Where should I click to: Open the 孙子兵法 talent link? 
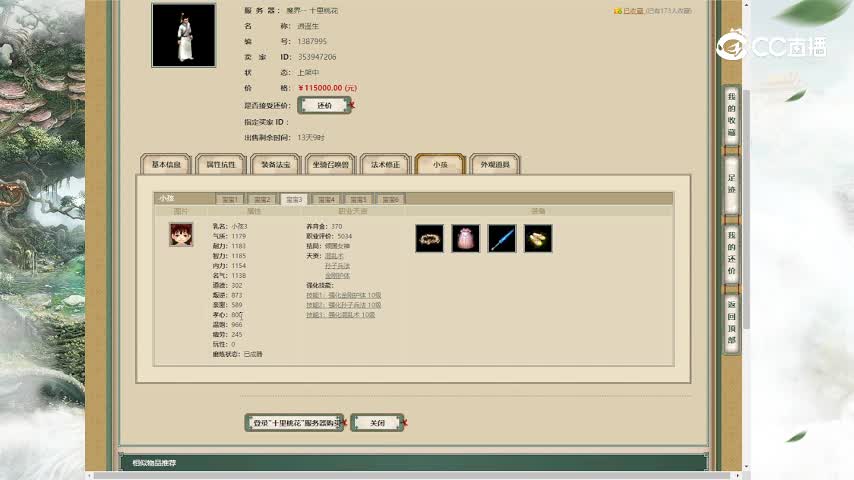[x=337, y=266]
